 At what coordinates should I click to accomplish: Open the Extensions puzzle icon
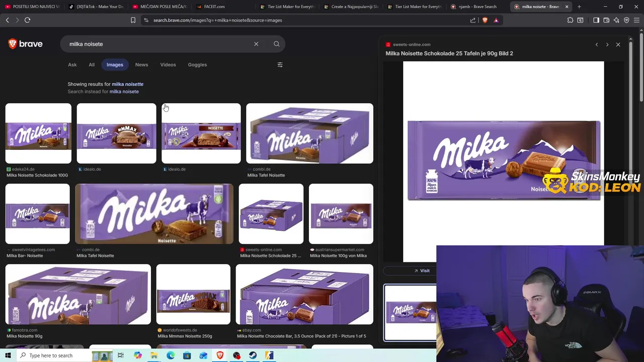point(570,20)
